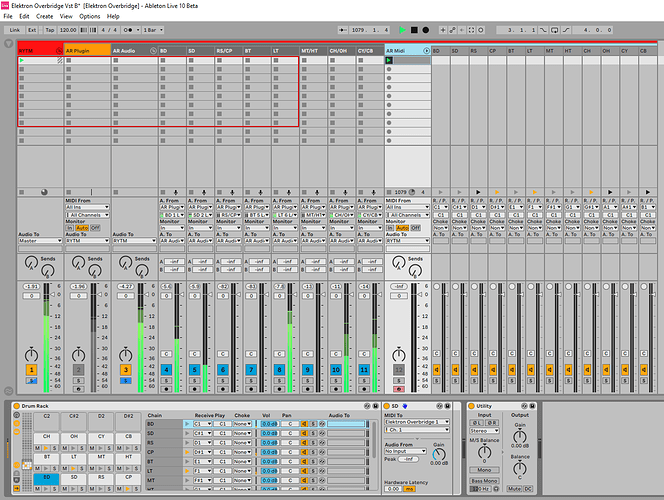Click the 120.00 tempo field
This screenshot has height=500, width=664.
click(68, 30)
